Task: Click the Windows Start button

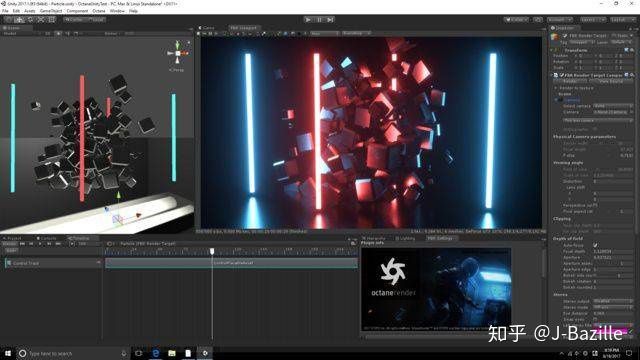Action: 8,353
